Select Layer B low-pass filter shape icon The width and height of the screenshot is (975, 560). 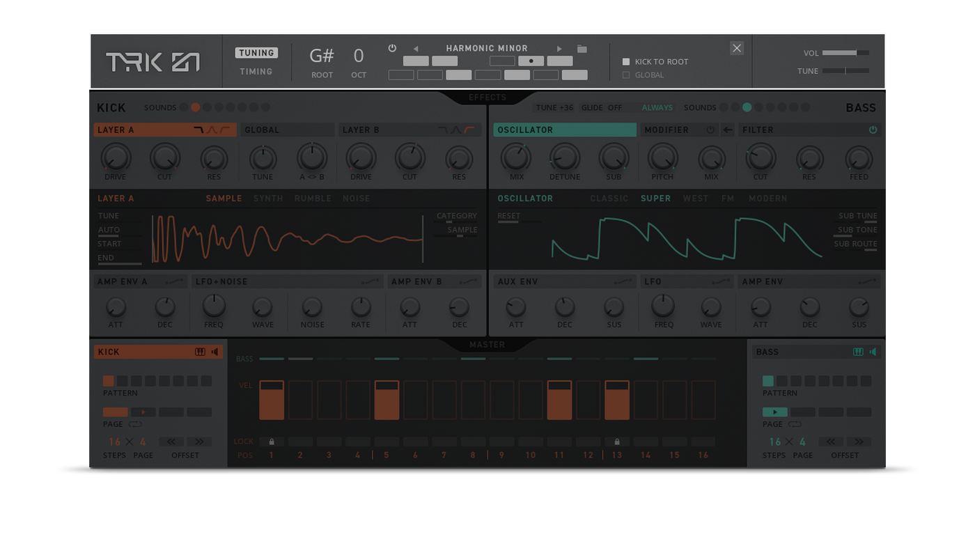pos(443,130)
